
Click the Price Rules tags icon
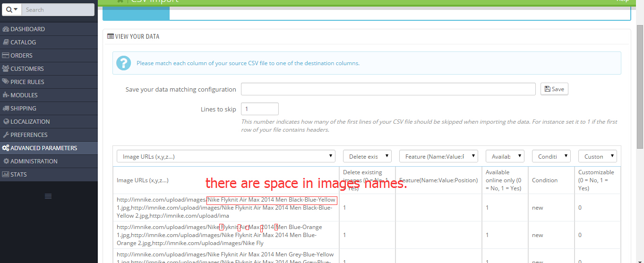(x=6, y=82)
